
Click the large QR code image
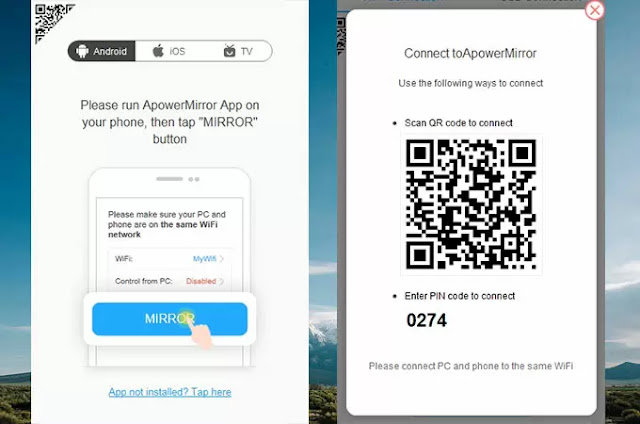coord(471,204)
